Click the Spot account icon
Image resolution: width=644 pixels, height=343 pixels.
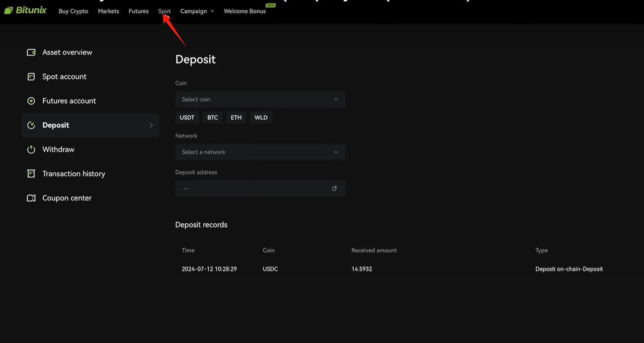[x=31, y=77]
